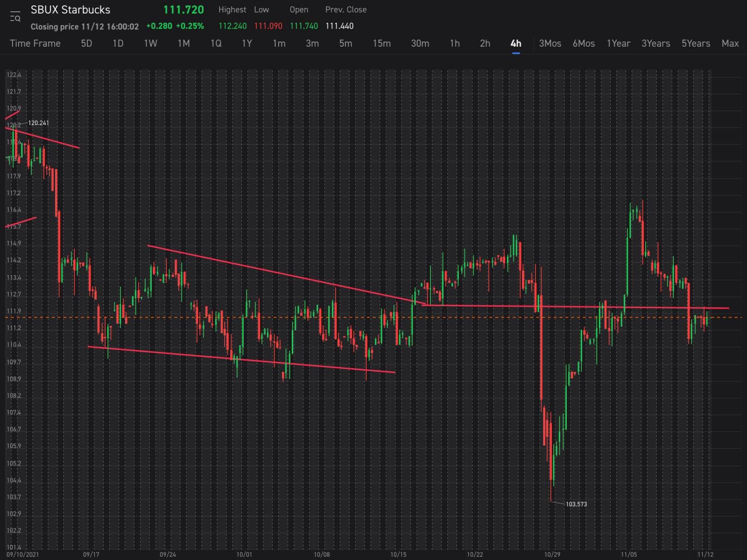Click the 120.241 high price label

click(38, 123)
